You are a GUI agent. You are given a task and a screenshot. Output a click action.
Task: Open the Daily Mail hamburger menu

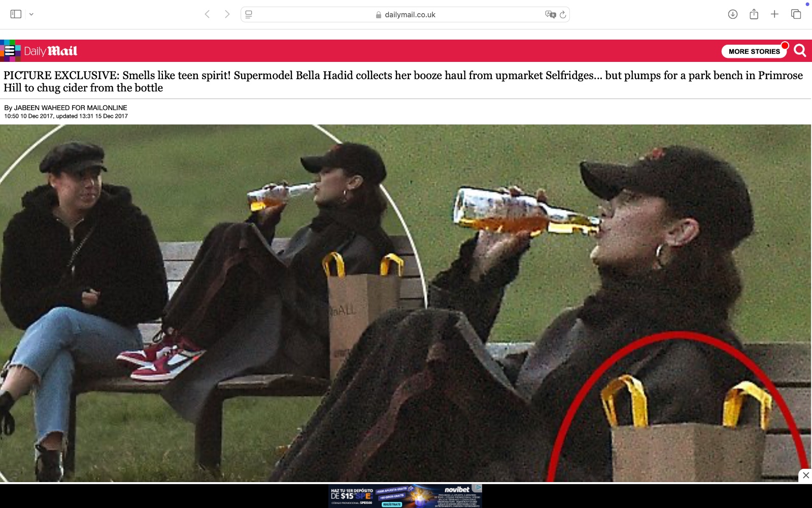pos(10,51)
